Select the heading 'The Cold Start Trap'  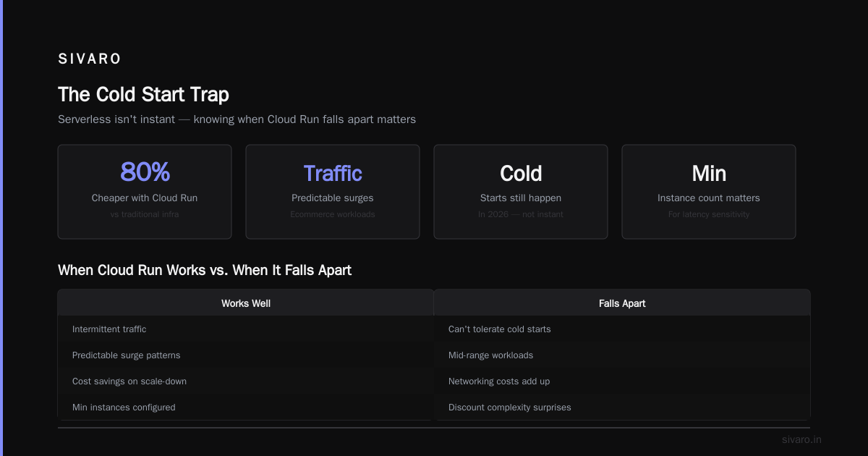(143, 94)
